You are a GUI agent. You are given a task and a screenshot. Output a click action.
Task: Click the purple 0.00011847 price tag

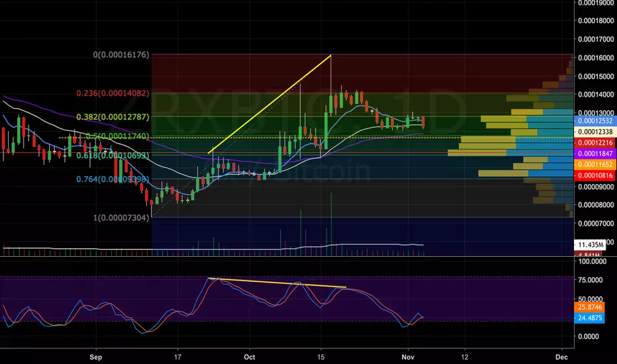(595, 154)
